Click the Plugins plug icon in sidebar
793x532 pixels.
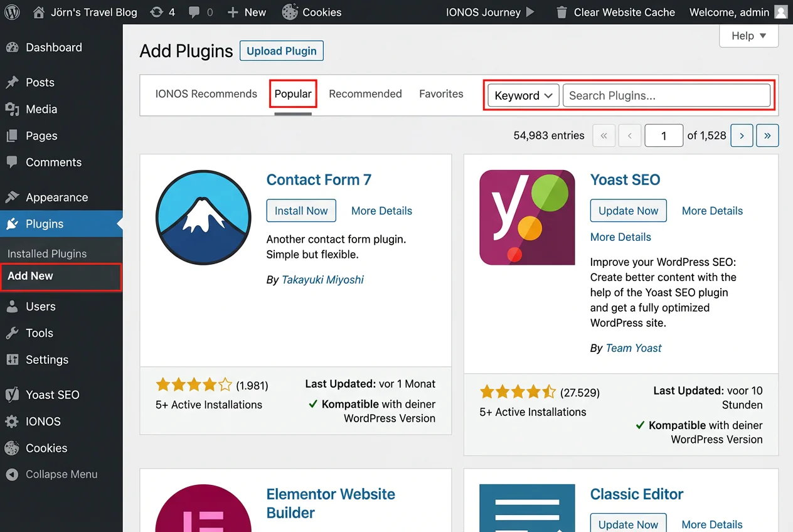coord(12,224)
